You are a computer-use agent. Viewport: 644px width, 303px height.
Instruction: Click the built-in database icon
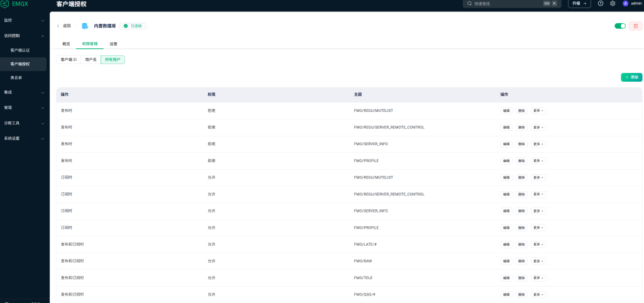pos(85,26)
